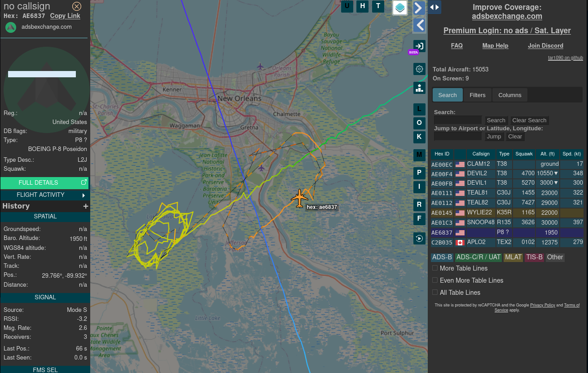Screen dimensions: 588x373
Task: Select WYLIE22 aircraft row
Action: tap(507, 213)
